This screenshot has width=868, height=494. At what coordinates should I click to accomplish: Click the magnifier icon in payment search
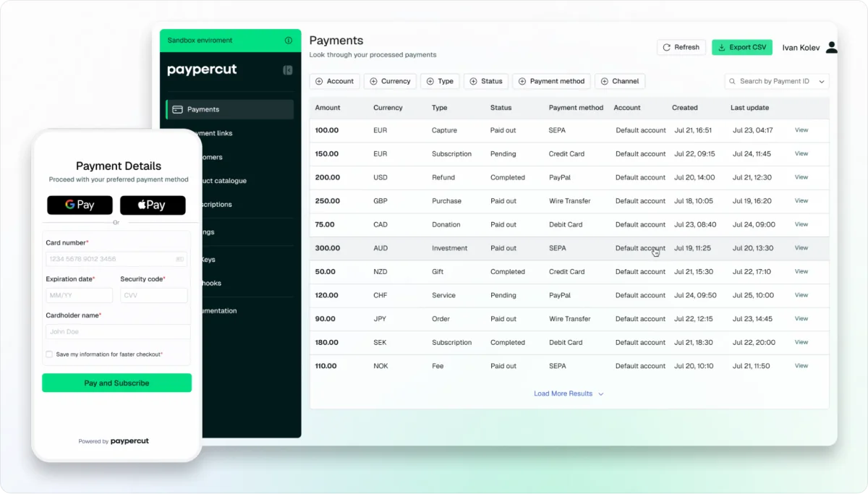click(x=733, y=82)
